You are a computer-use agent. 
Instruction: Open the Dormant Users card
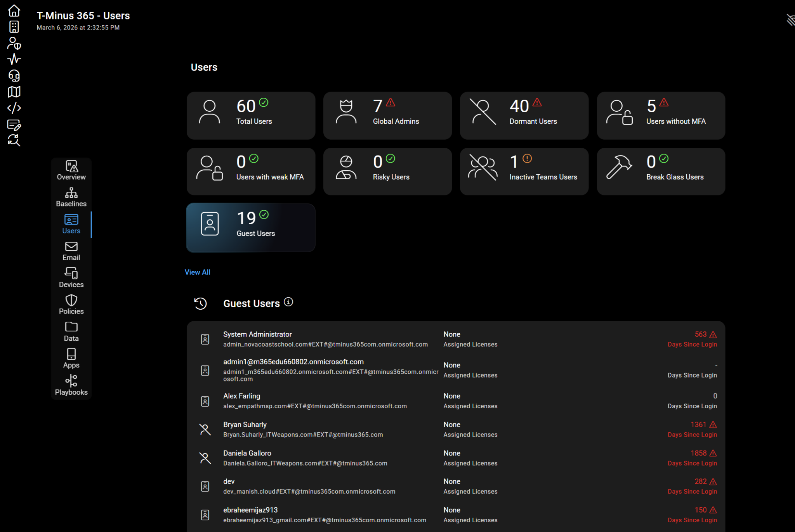pyautogui.click(x=524, y=115)
